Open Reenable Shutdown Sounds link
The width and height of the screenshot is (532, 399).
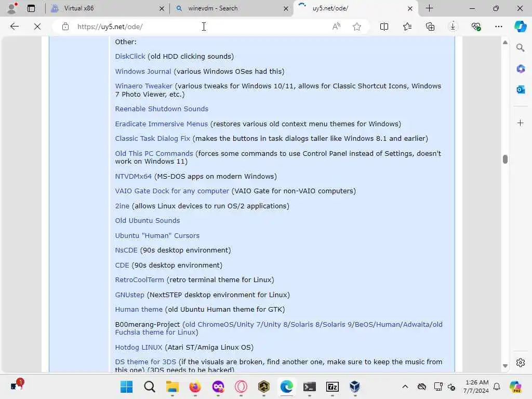pyautogui.click(x=162, y=109)
